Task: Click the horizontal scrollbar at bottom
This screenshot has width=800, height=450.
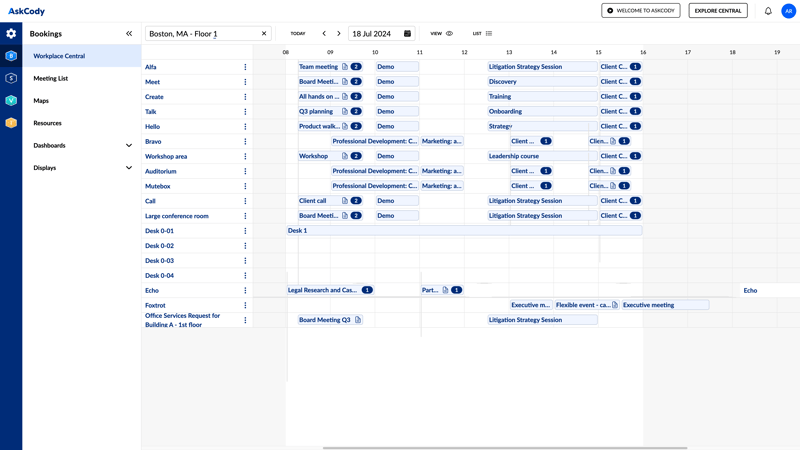Action: 505,448
